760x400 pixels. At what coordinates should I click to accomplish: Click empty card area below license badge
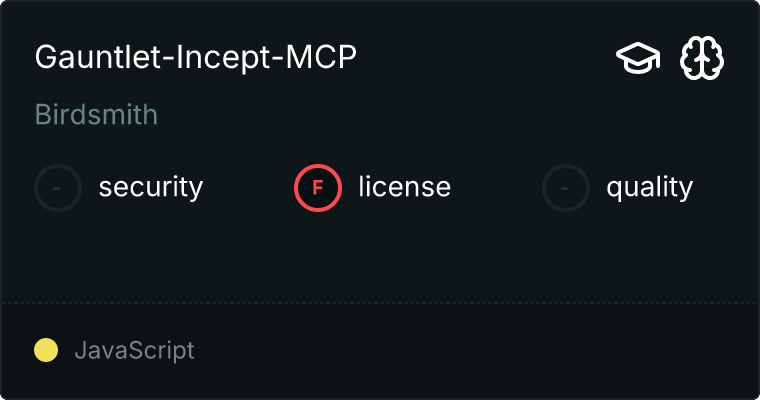point(318,257)
